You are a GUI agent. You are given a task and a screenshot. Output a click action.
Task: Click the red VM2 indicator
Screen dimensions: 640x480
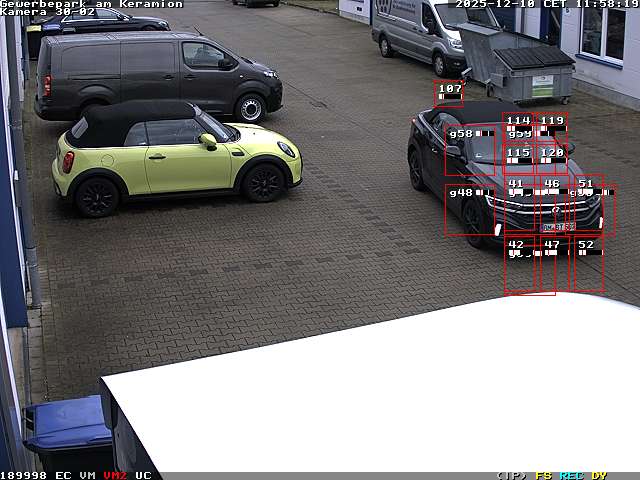115,475
